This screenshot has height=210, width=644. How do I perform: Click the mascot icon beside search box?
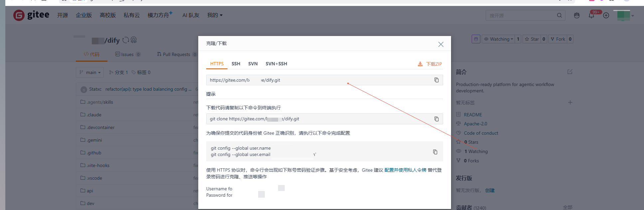(577, 15)
